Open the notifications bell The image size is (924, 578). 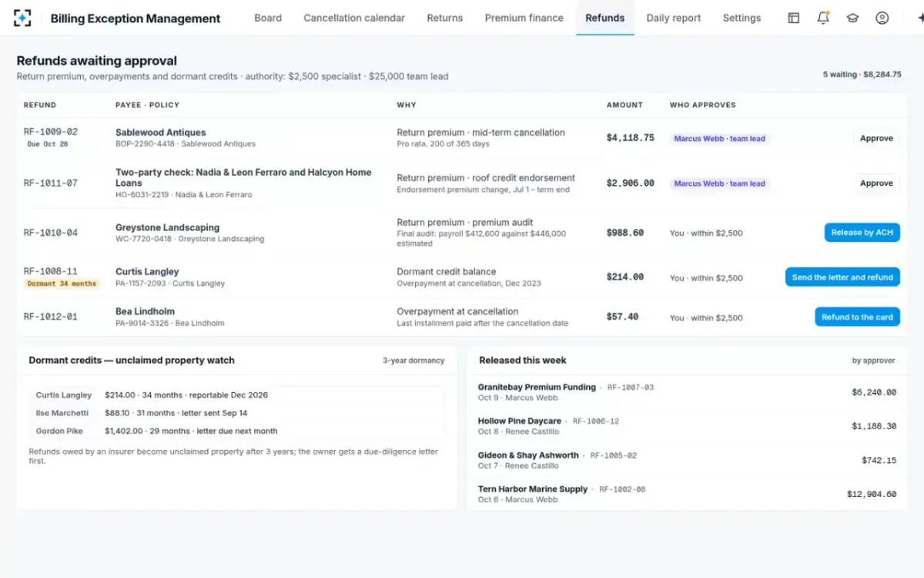(823, 18)
